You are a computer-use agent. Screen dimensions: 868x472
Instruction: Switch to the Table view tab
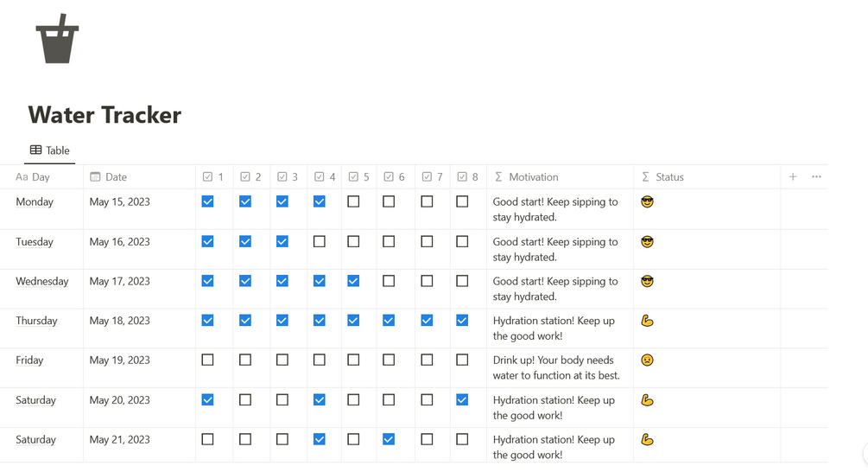49,150
